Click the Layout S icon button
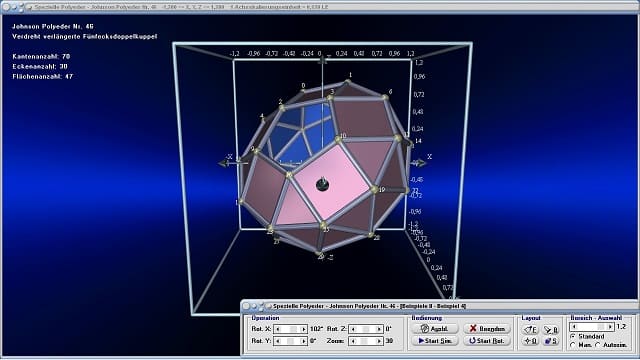640x360 pixels. (x=551, y=341)
